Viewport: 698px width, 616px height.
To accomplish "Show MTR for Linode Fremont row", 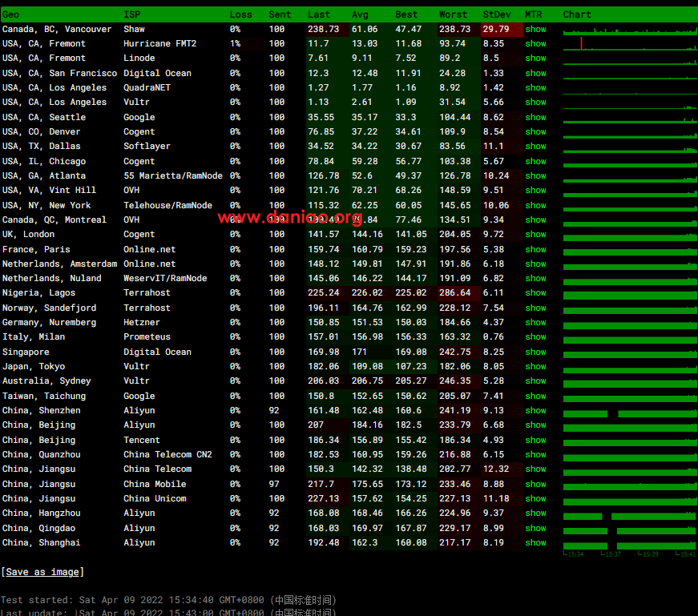I will click(x=535, y=58).
